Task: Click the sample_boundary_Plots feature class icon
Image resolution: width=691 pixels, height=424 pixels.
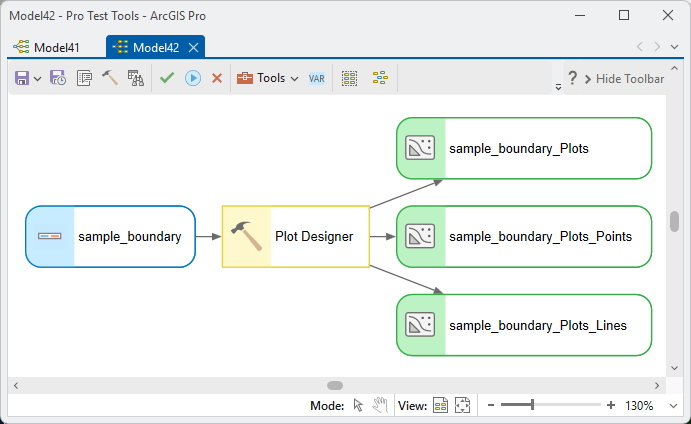Action: point(420,148)
